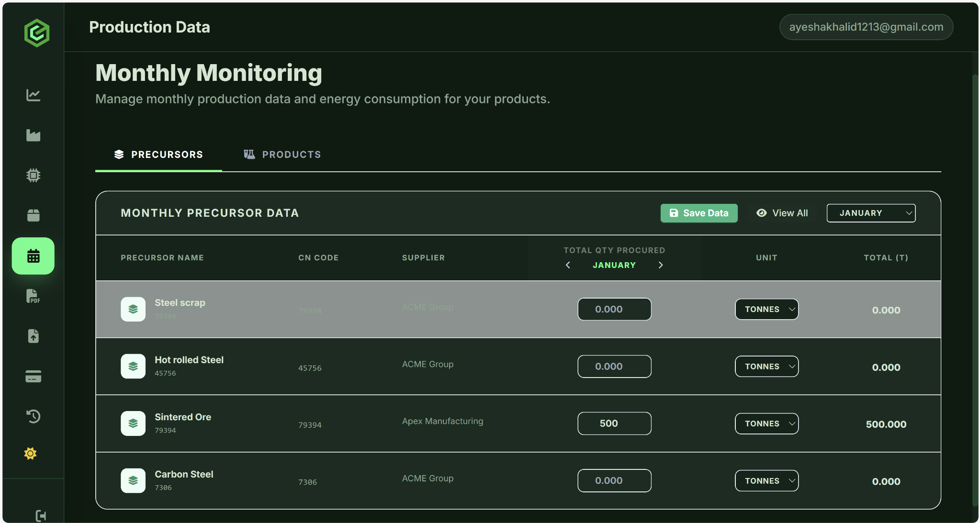Open the analytics chart sidebar icon
Image resolution: width=980 pixels, height=523 pixels.
pyautogui.click(x=33, y=95)
